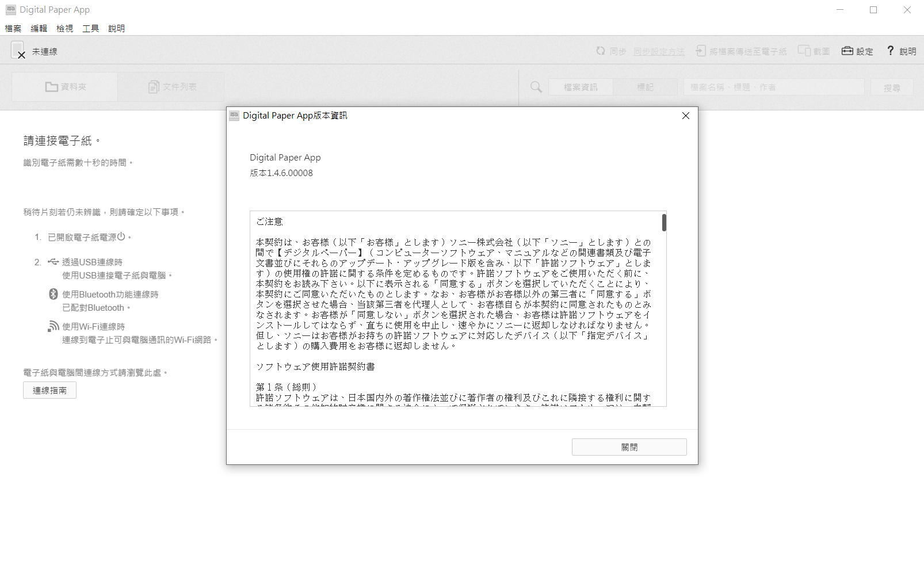Click the 關閉 button in dialog
Viewport: 924px width, 569px height.
(629, 447)
